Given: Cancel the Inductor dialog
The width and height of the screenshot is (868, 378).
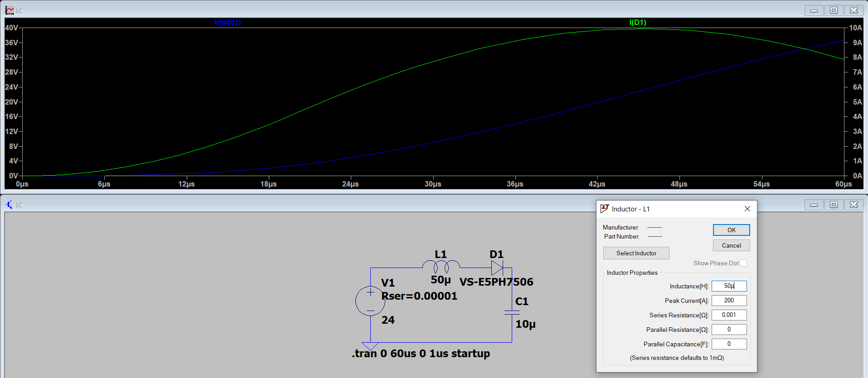Looking at the screenshot, I should pyautogui.click(x=731, y=245).
